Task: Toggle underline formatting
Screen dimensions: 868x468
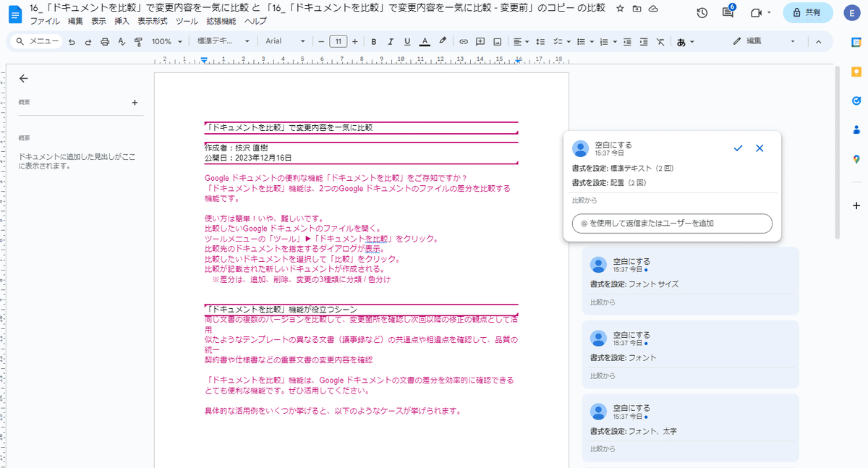Action: pos(407,41)
